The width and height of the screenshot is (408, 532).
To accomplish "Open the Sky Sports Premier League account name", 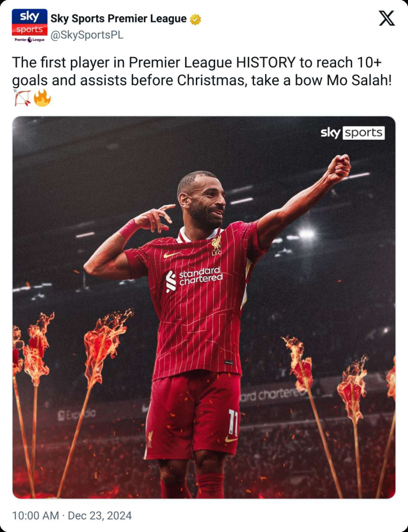I will pos(118,19).
